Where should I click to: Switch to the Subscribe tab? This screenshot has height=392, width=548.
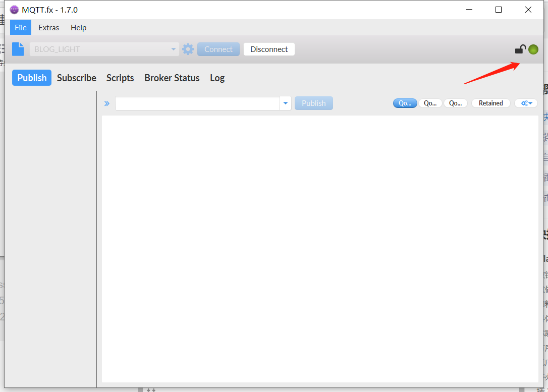pos(77,78)
